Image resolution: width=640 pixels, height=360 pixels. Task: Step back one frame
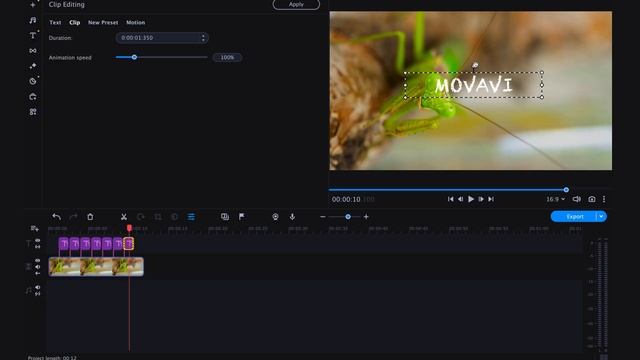click(460, 199)
